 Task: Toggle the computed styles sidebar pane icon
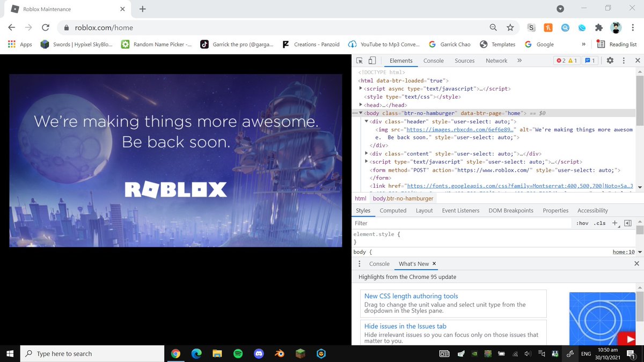pos(628,223)
